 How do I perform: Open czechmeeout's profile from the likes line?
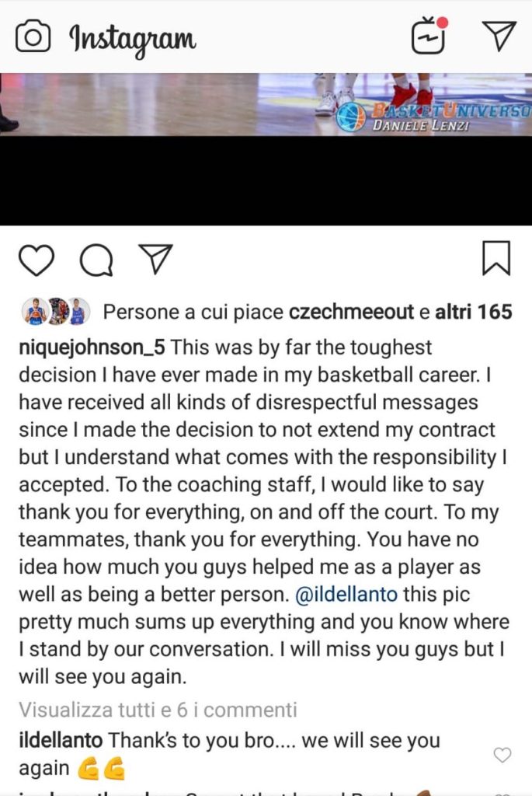pyautogui.click(x=351, y=312)
